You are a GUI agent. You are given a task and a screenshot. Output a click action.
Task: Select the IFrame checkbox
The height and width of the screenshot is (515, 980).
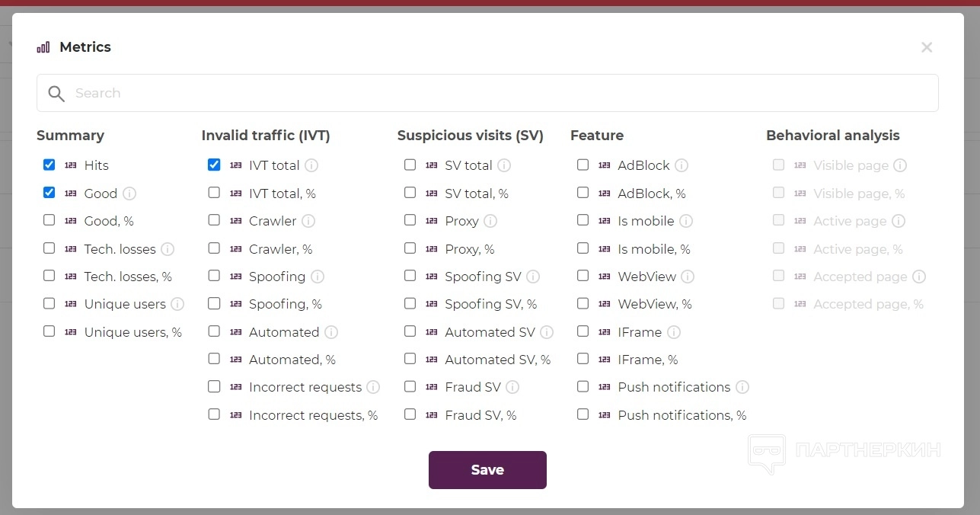coord(583,331)
